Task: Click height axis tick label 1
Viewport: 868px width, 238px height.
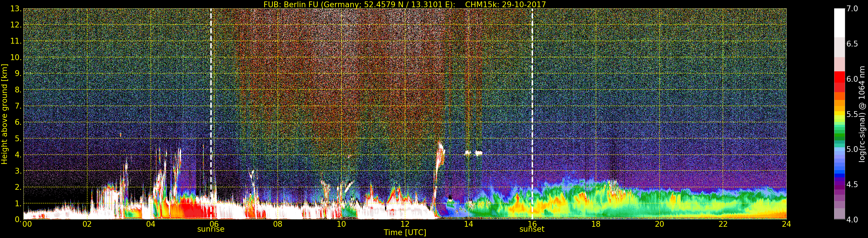Action: 18,203
